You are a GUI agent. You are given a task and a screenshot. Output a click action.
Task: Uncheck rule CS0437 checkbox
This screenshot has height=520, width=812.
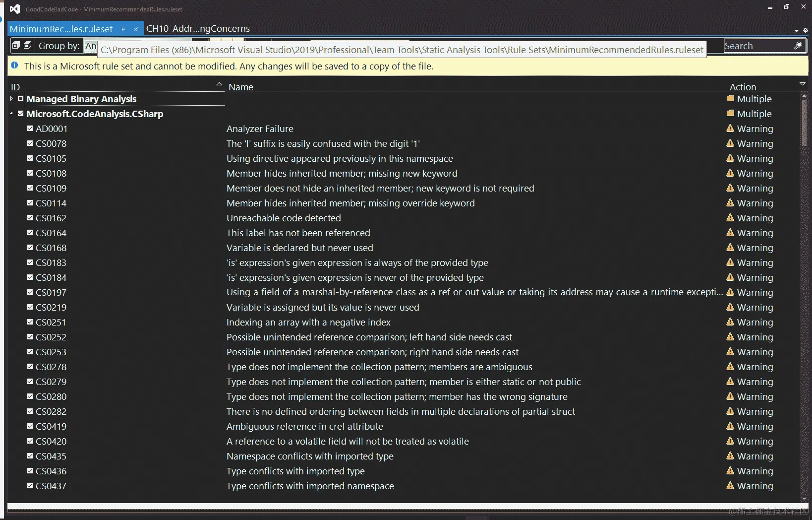[30, 485]
